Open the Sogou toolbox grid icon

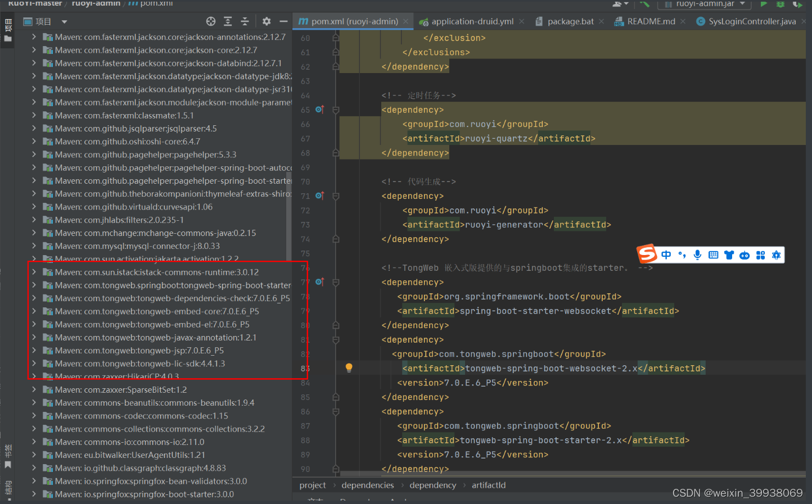click(761, 255)
